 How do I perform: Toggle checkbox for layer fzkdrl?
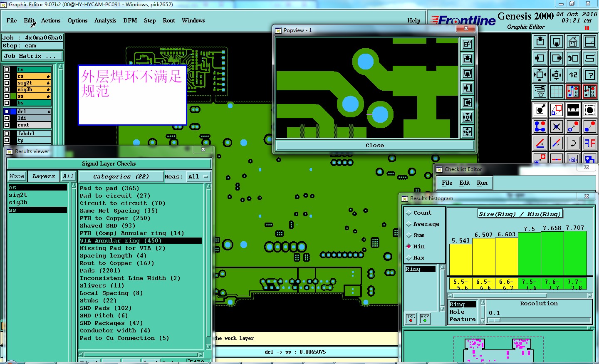click(7, 134)
